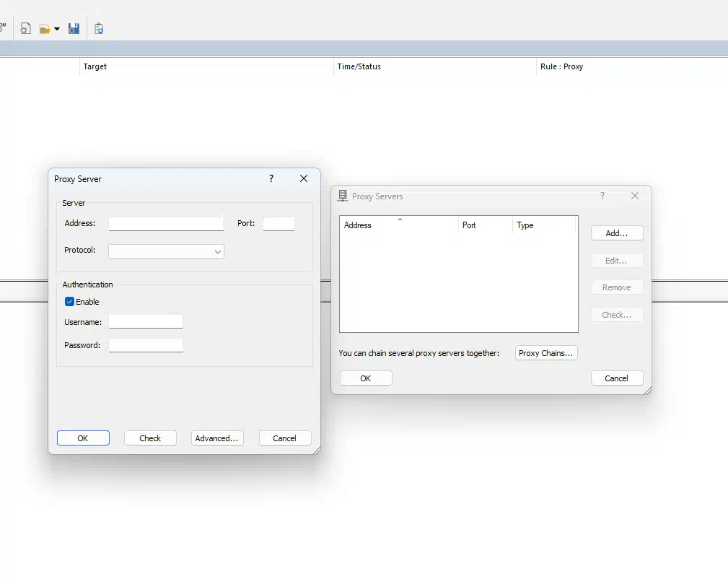Focus the Port input field
Viewport: 728px width, 582px height.
[x=279, y=224]
